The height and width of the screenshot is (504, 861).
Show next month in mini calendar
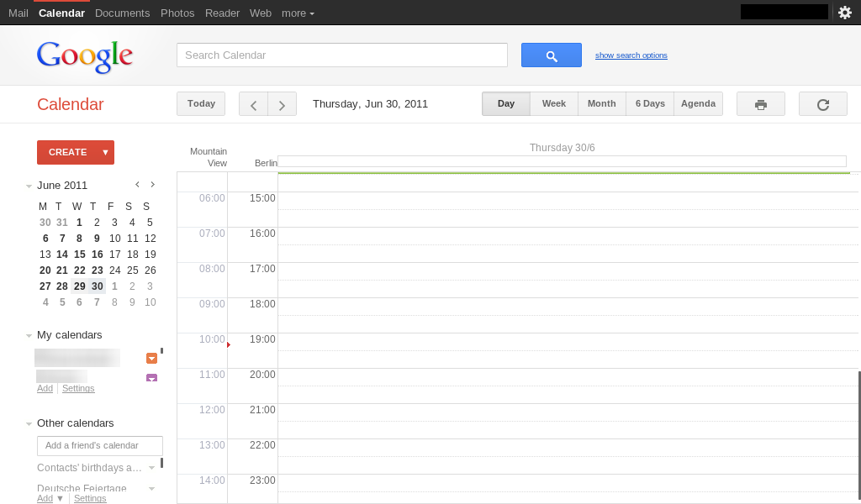152,185
